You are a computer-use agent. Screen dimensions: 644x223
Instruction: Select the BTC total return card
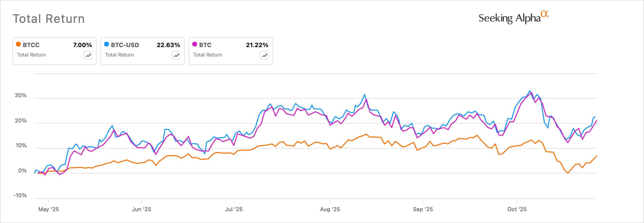[231, 51]
